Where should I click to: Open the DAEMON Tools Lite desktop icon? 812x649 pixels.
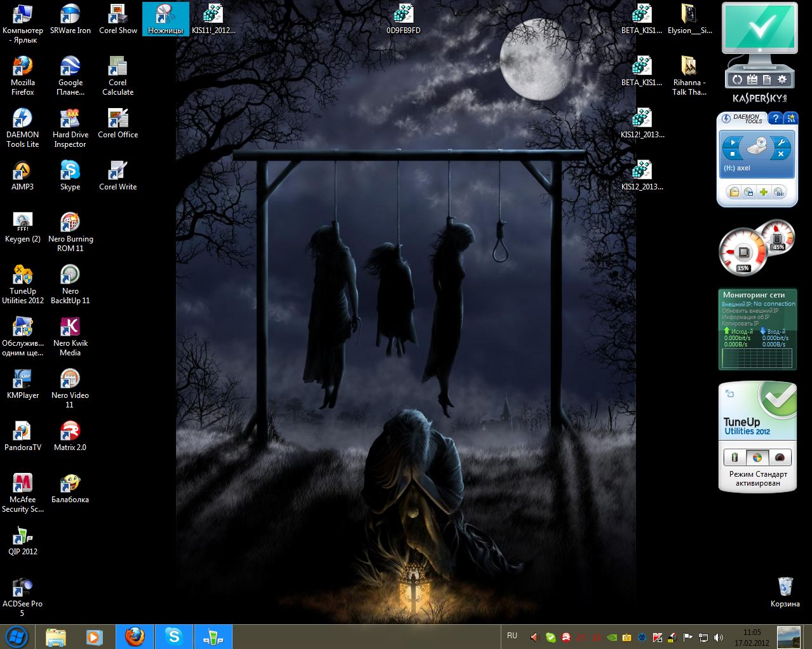pyautogui.click(x=23, y=128)
